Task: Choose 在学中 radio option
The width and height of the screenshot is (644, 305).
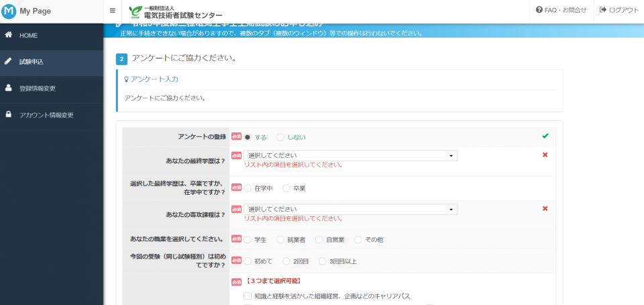Action: (x=248, y=189)
